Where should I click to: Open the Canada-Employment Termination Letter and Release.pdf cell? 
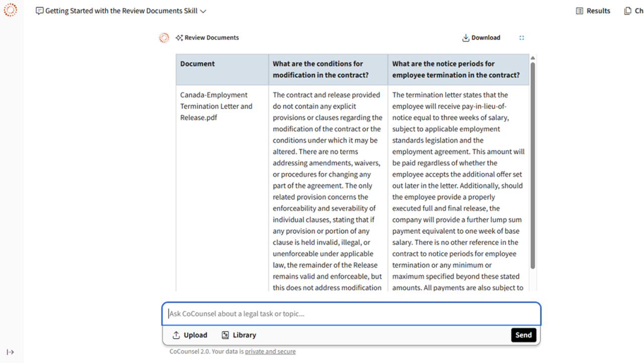pos(216,106)
